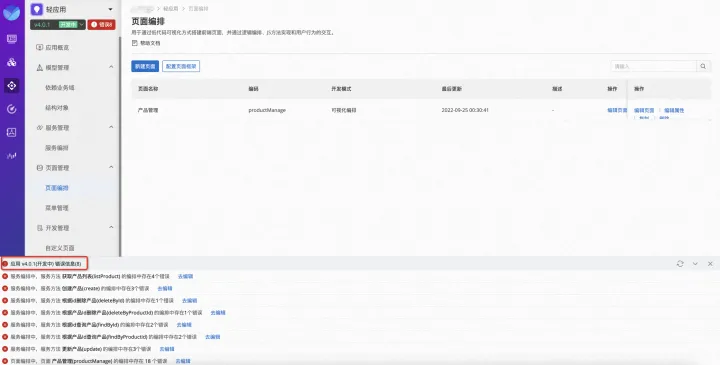Click the chart-line icon in the purple rail

12,156
